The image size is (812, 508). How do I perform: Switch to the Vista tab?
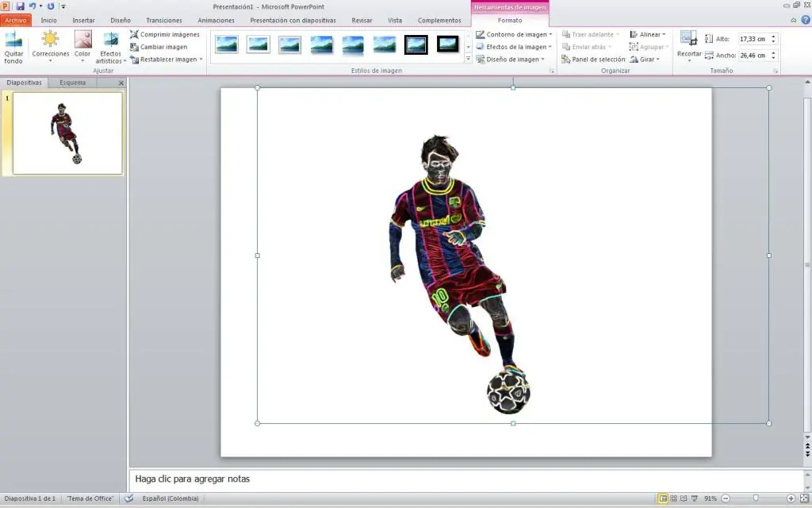(x=395, y=20)
